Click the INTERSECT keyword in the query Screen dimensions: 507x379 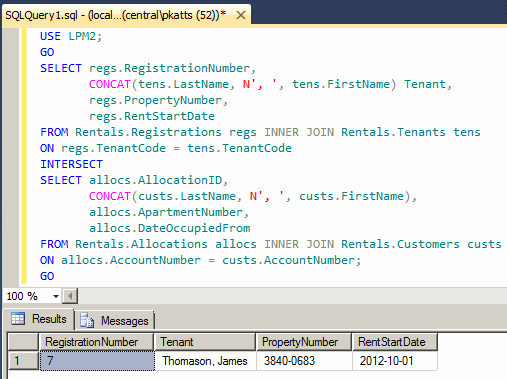(x=71, y=164)
